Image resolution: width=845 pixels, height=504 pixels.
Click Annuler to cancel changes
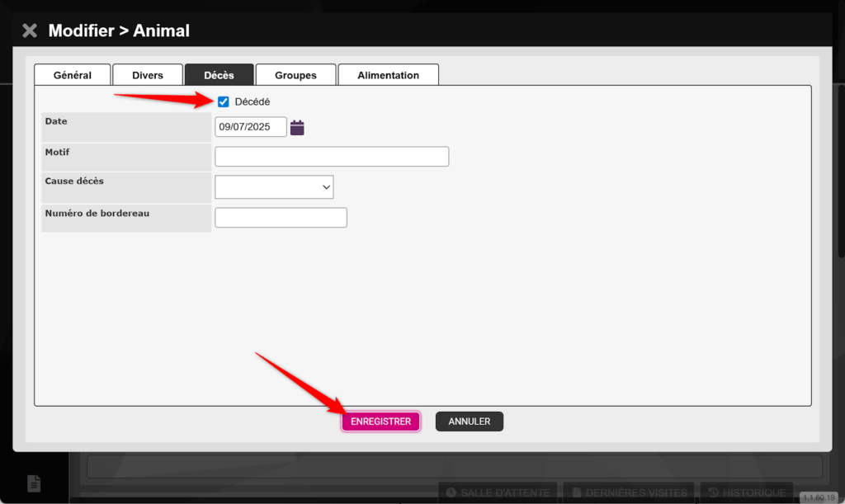click(469, 422)
